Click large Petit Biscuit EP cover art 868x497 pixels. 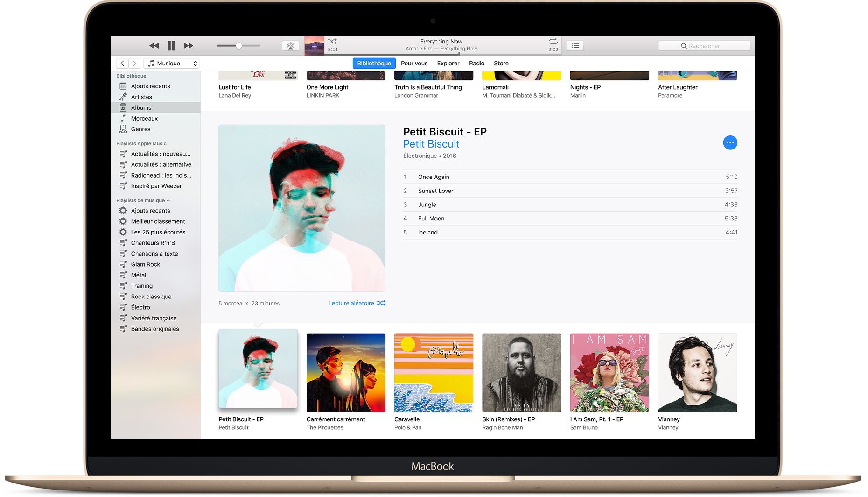click(302, 208)
